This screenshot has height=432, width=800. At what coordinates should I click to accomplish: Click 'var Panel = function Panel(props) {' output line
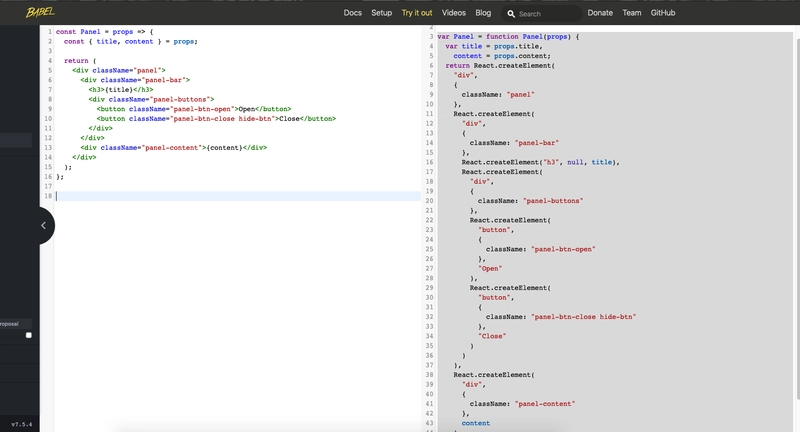pos(508,37)
